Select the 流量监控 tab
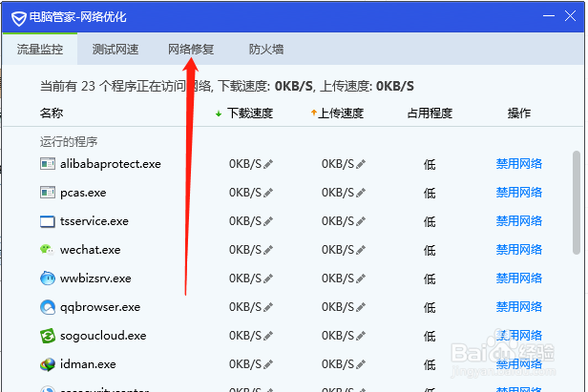 coord(40,49)
